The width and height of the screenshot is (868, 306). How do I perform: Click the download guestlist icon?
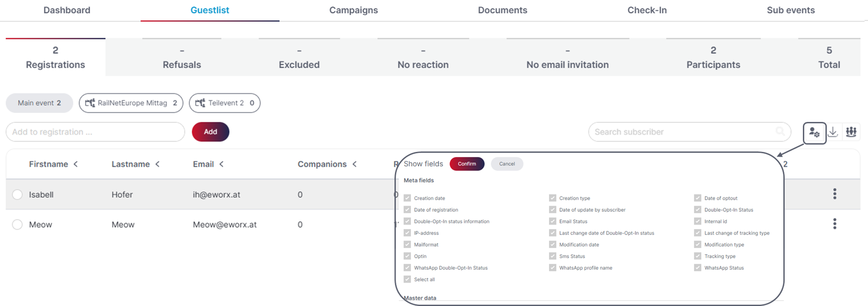[x=832, y=132]
